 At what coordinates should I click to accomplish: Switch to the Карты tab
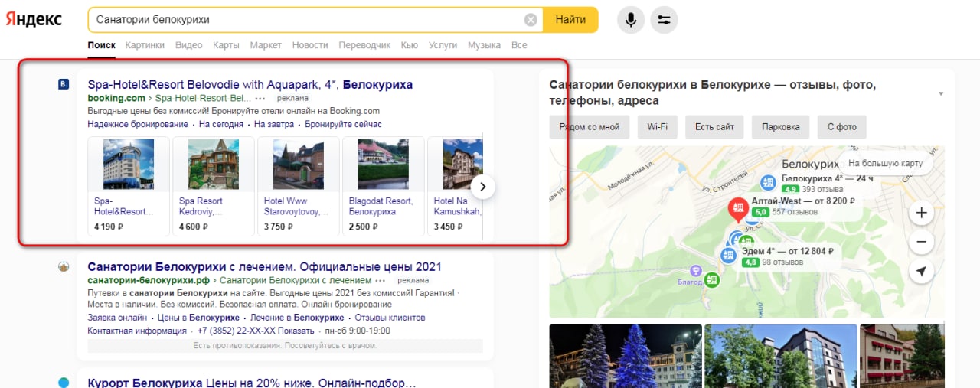pos(226,45)
